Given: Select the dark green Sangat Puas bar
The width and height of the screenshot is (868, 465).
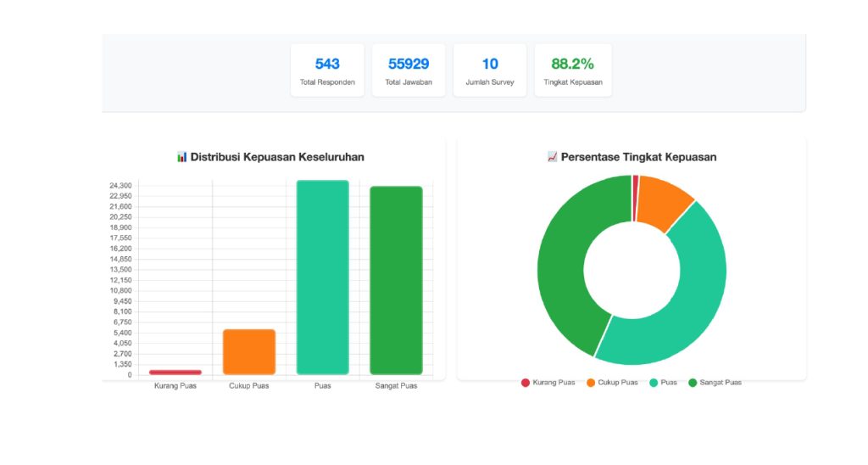Looking at the screenshot, I should [396, 280].
